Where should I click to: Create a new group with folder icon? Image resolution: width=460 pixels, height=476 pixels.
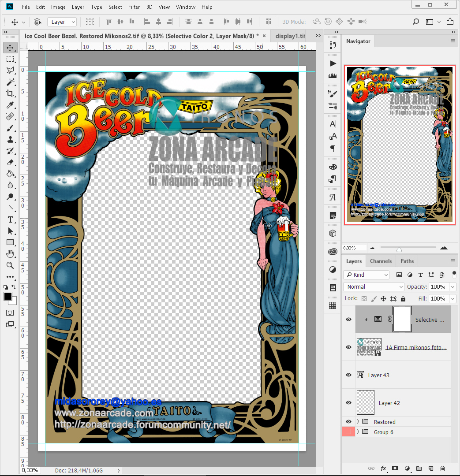click(419, 469)
